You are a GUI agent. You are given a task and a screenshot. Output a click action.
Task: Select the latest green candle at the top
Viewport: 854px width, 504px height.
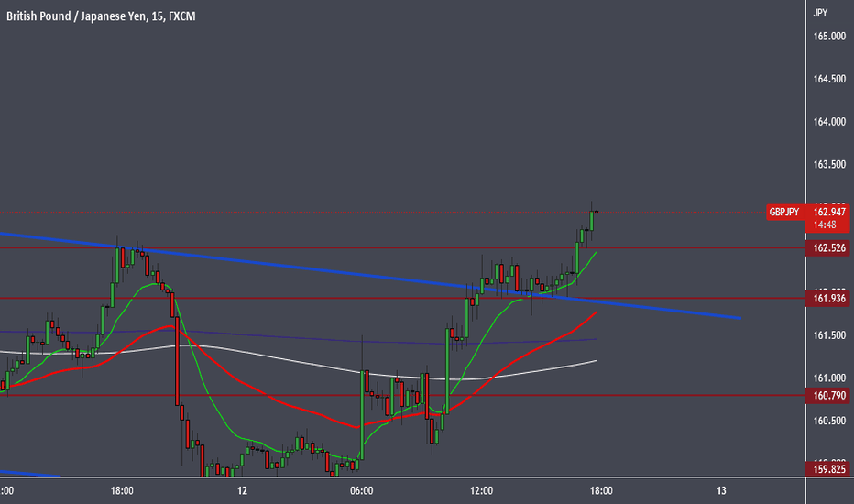coord(592,219)
